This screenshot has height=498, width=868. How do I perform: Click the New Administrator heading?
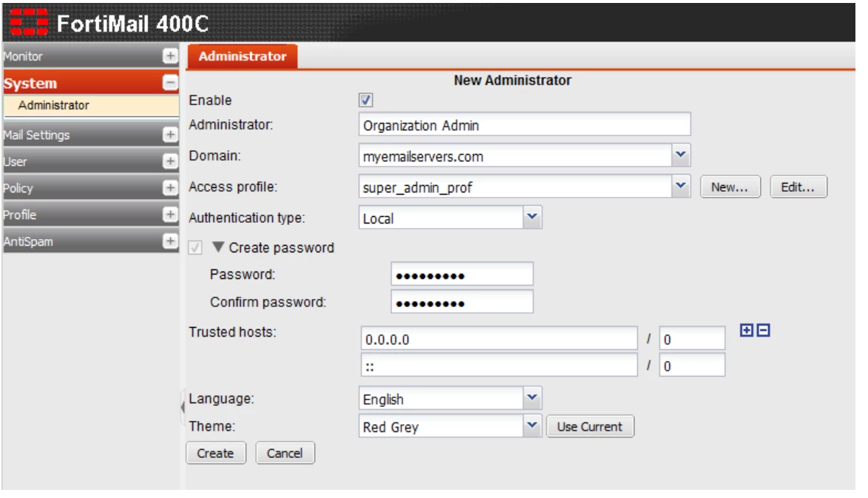tap(512, 81)
